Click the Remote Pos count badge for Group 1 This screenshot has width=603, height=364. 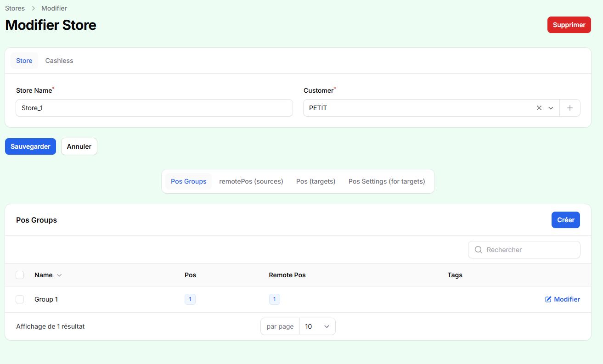pyautogui.click(x=275, y=299)
